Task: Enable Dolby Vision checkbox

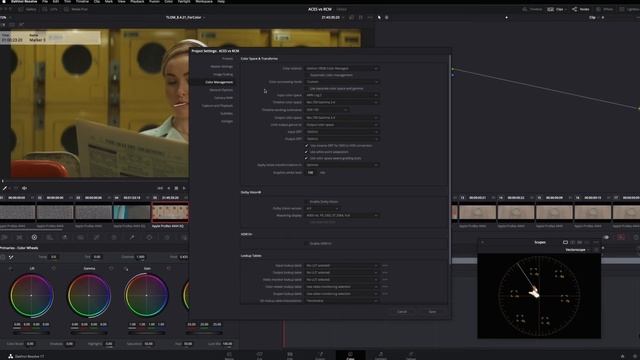Action: (307, 202)
